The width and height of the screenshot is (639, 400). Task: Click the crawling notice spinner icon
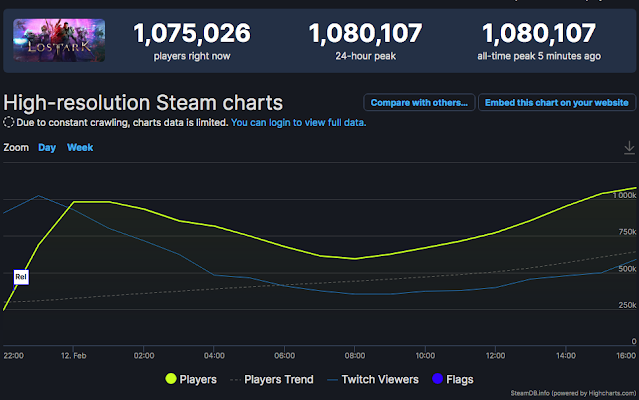point(9,123)
